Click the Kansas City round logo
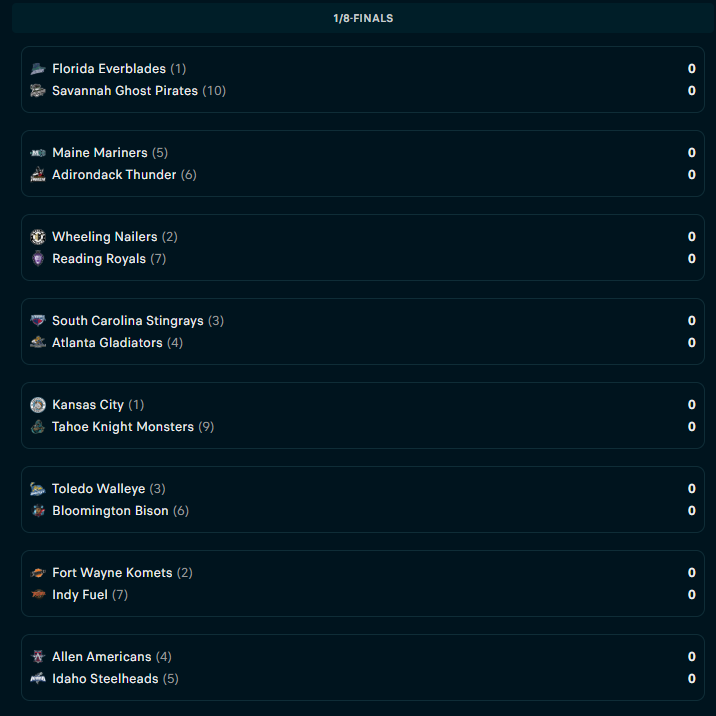Viewport: 716px width, 716px height. [x=38, y=405]
